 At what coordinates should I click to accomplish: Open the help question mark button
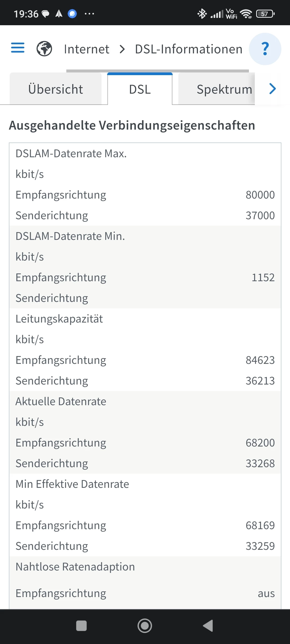(x=265, y=49)
